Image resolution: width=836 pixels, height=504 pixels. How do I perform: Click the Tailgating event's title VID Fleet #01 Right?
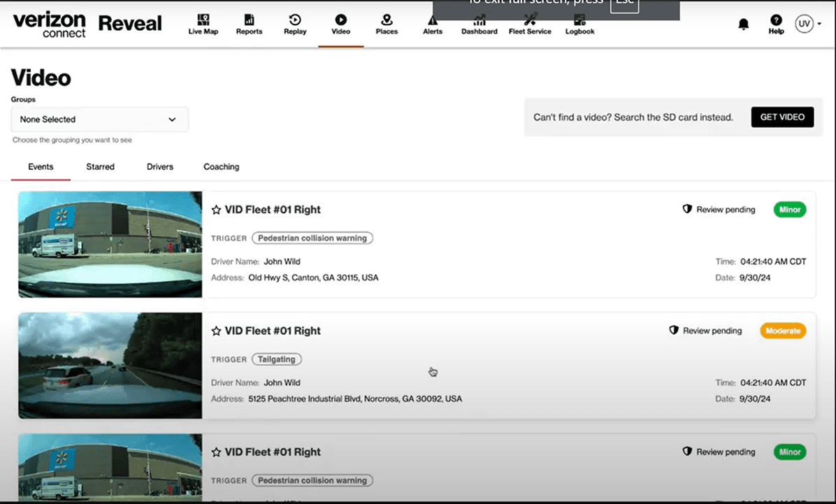click(x=273, y=331)
